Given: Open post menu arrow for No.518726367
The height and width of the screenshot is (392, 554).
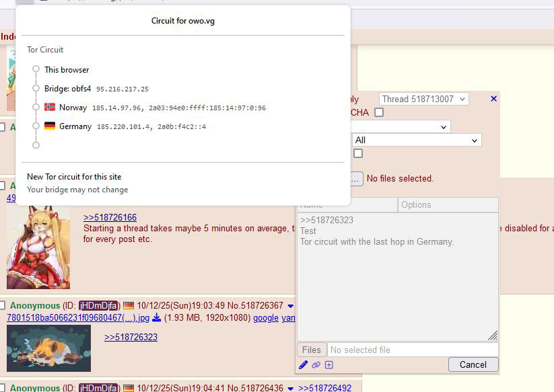Looking at the screenshot, I should click(290, 306).
